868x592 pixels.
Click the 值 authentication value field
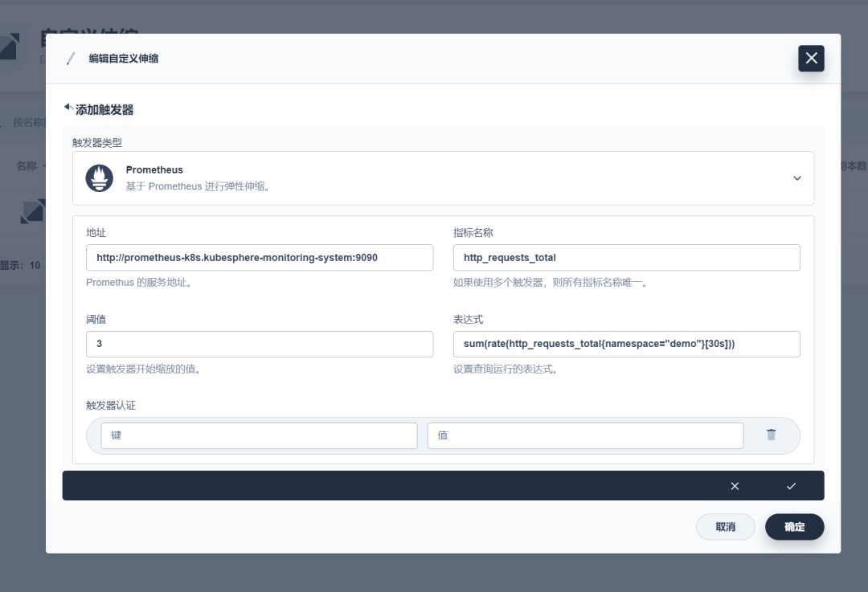[585, 435]
